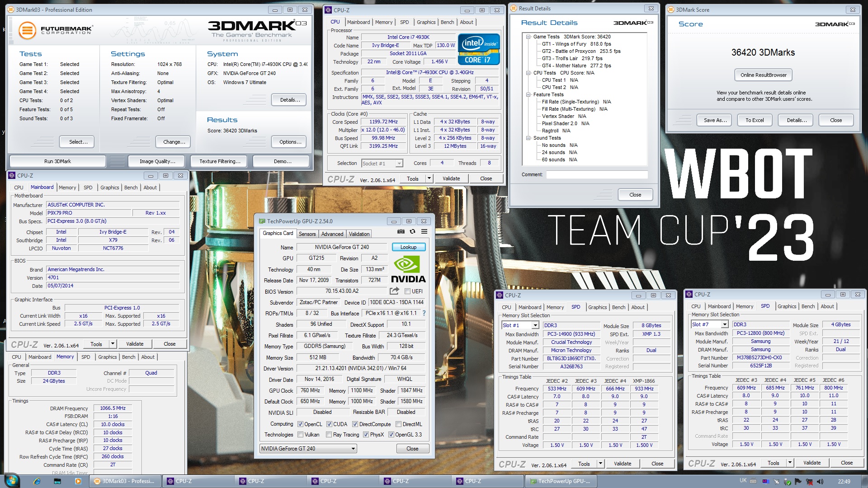This screenshot has height=488, width=868.
Task: Click Texture Filtering button in 3DMark03
Action: pyautogui.click(x=220, y=161)
